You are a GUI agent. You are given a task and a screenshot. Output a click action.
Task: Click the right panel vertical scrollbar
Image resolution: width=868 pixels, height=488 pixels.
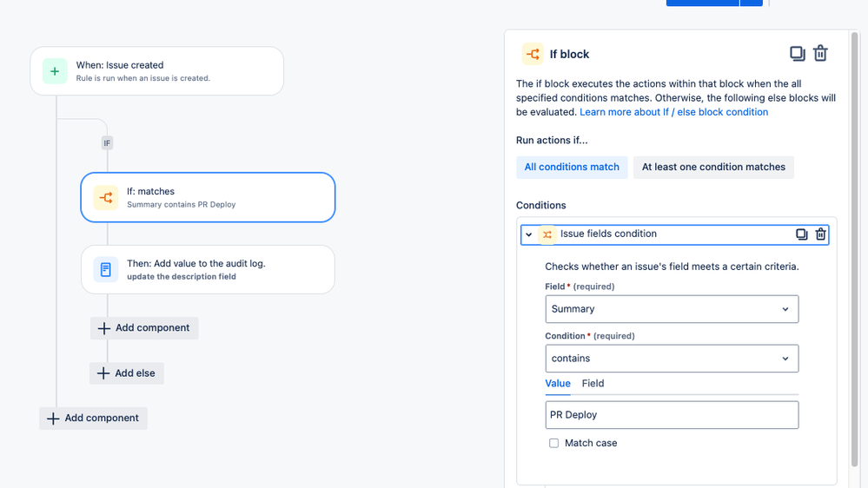(x=855, y=249)
